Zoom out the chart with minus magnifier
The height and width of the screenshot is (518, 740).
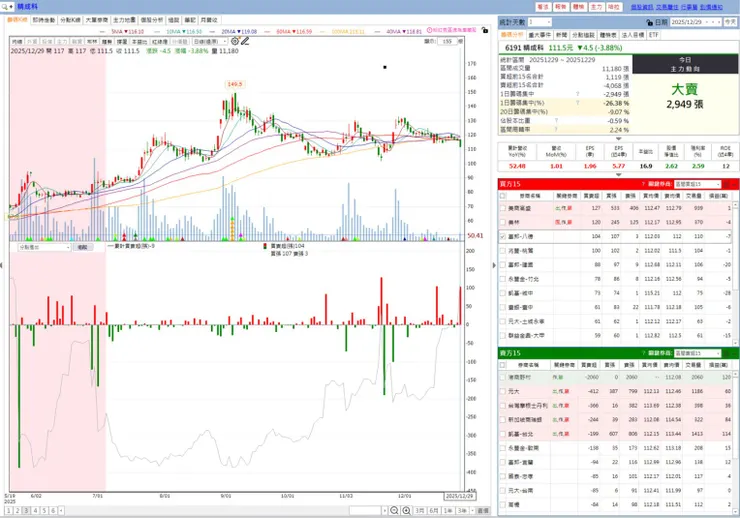394,510
